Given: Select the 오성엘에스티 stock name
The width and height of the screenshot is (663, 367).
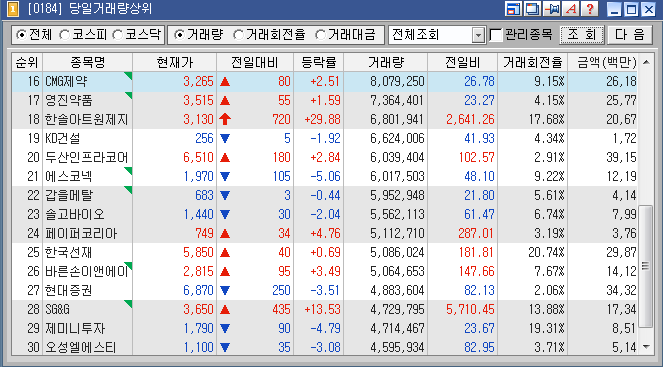Looking at the screenshot, I should pyautogui.click(x=80, y=348).
